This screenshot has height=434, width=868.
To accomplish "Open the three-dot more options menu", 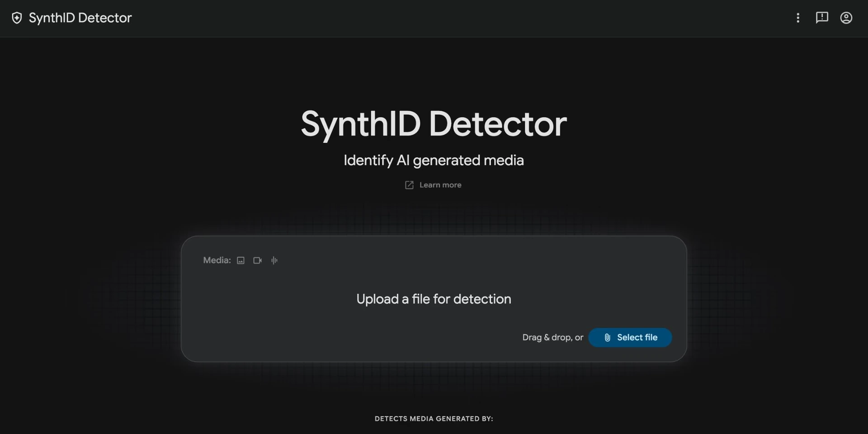I will [x=798, y=18].
